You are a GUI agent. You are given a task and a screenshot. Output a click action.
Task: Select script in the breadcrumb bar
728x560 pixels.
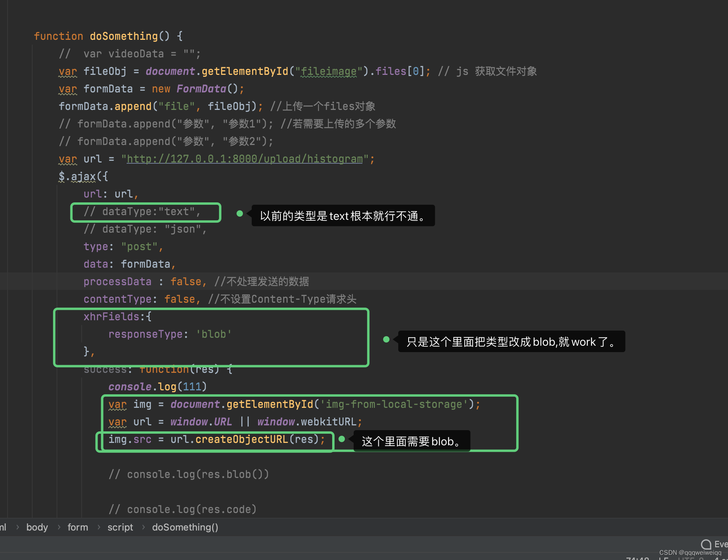point(120,527)
